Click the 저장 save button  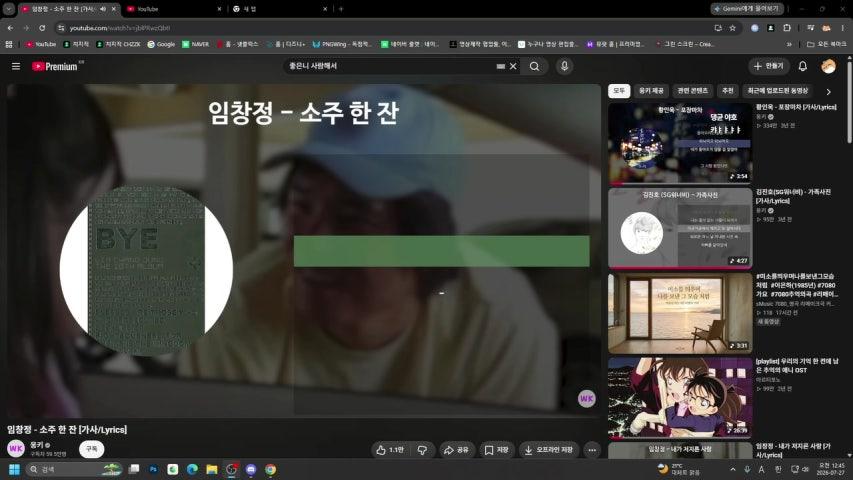(496, 450)
